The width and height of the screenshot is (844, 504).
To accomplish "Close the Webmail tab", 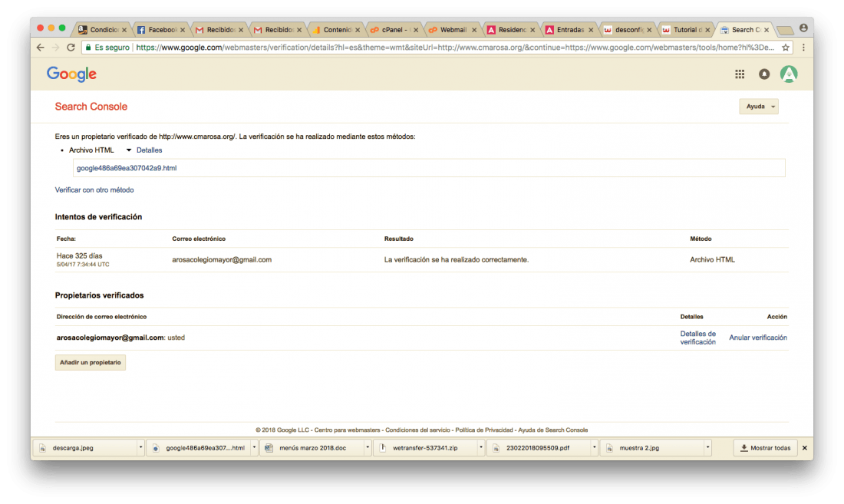I will point(474,30).
